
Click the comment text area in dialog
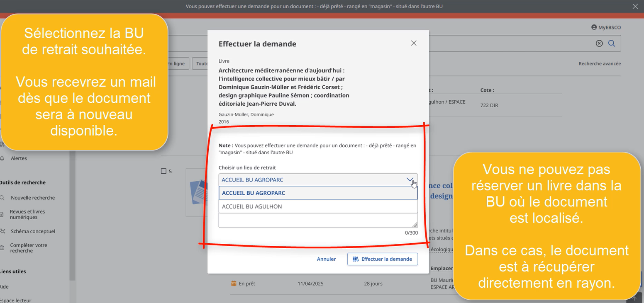coord(318,221)
